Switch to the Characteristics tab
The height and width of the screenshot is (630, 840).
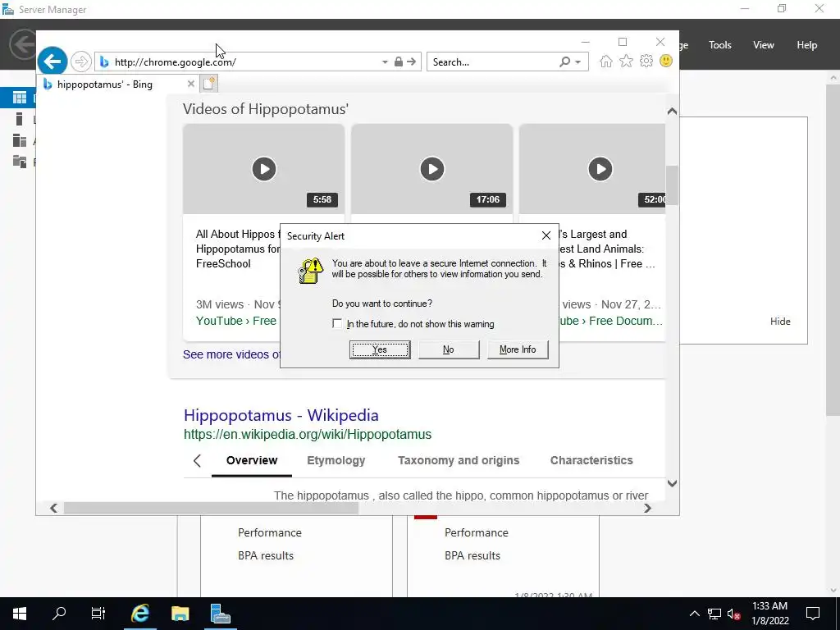pos(591,461)
